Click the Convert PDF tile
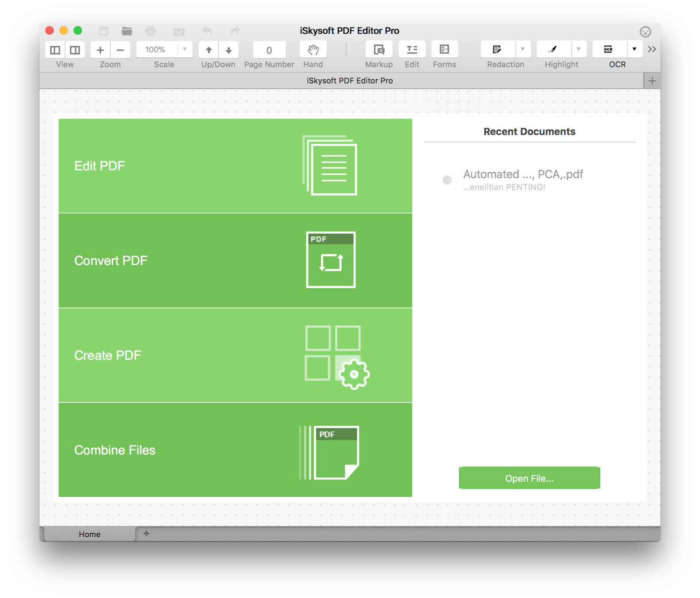Image resolution: width=700 pixels, height=598 pixels. [x=235, y=261]
